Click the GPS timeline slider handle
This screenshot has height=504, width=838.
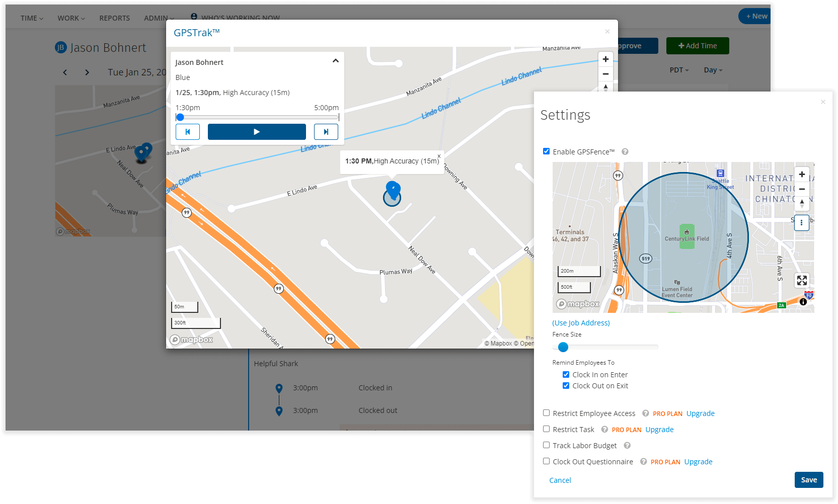tap(180, 117)
